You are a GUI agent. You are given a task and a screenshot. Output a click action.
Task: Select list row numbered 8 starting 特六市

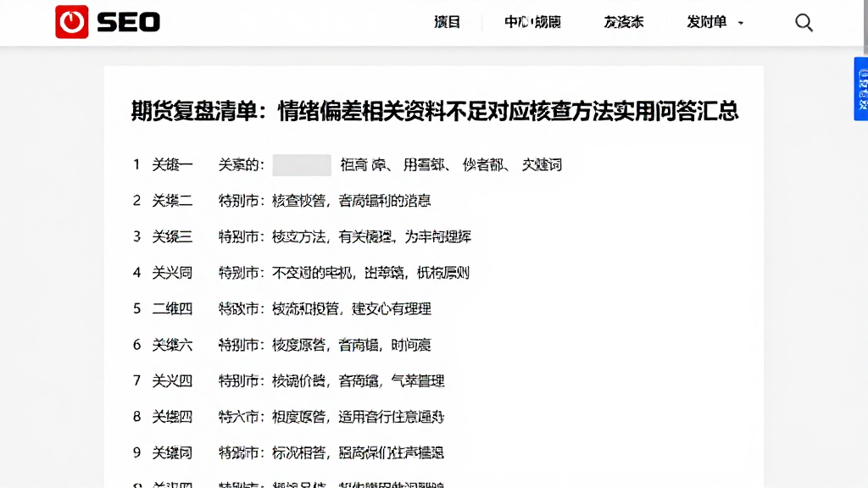(x=288, y=416)
